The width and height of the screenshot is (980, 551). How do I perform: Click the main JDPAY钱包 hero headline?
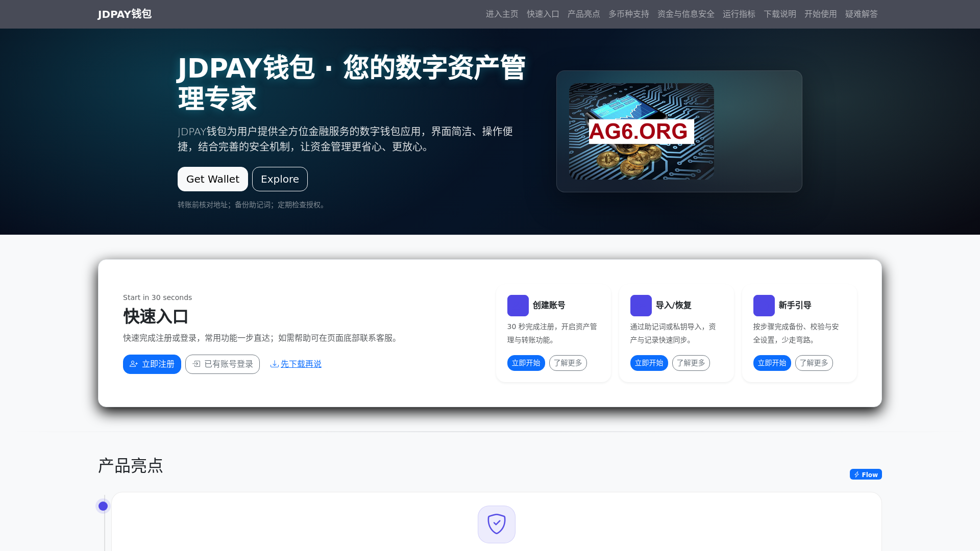(x=352, y=83)
